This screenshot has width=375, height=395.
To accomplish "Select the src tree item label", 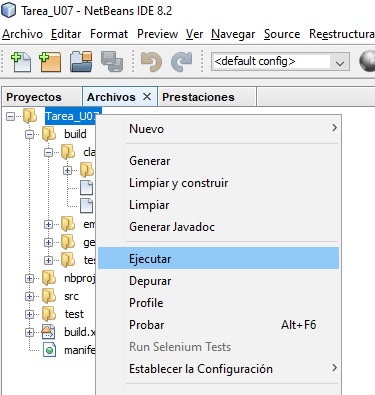I will [71, 296].
